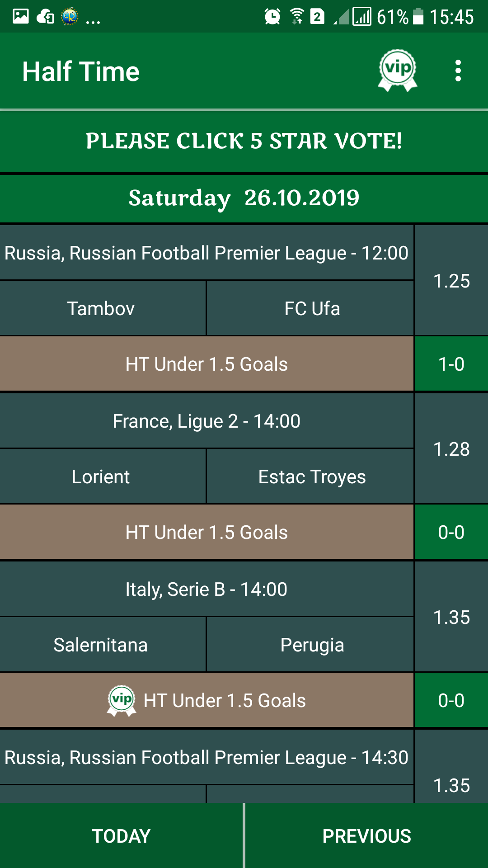Tap the France, Ligue 2 - 14:00 row

206,421
